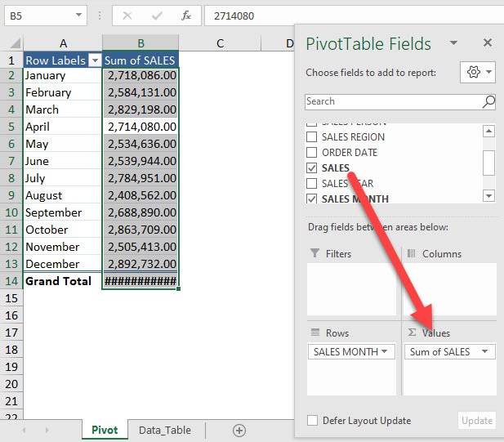This screenshot has width=504, height=442.
Task: Click the formula bar showing 2714080
Action: click(x=354, y=16)
